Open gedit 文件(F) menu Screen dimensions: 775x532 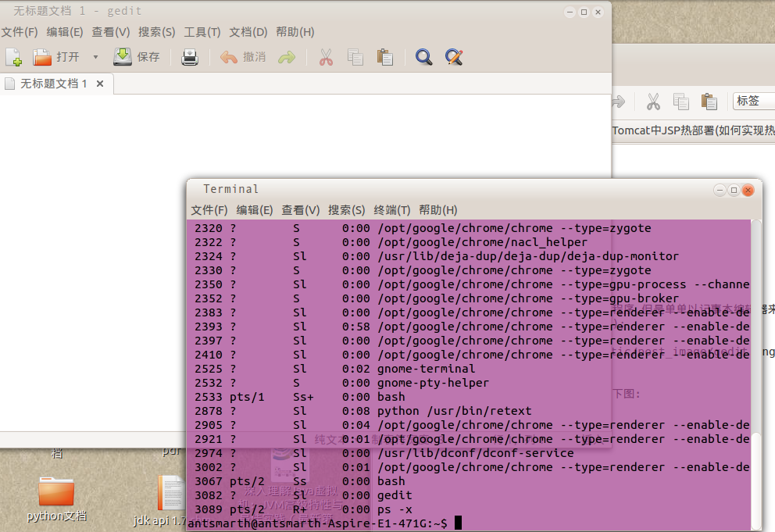pyautogui.click(x=20, y=32)
